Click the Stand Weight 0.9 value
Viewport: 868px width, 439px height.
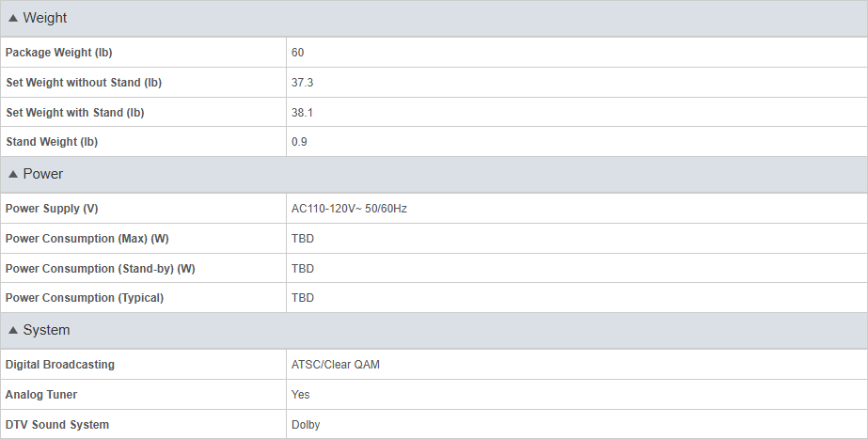pyautogui.click(x=299, y=142)
